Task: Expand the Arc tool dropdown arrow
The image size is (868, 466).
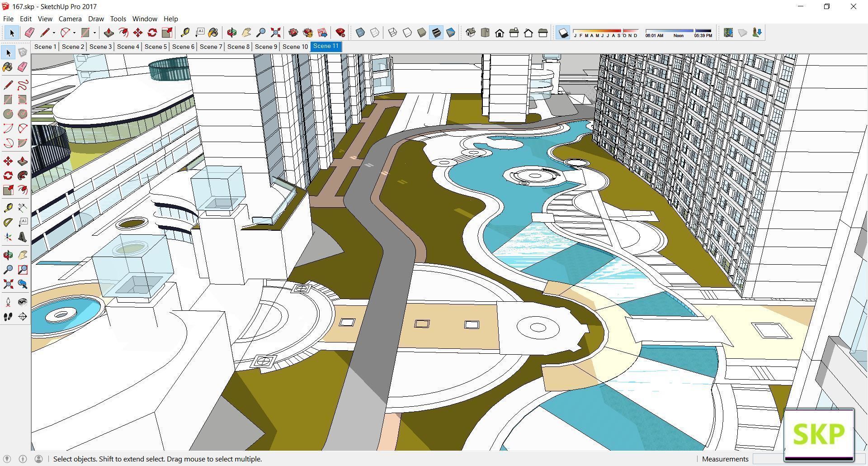Action: point(74,33)
